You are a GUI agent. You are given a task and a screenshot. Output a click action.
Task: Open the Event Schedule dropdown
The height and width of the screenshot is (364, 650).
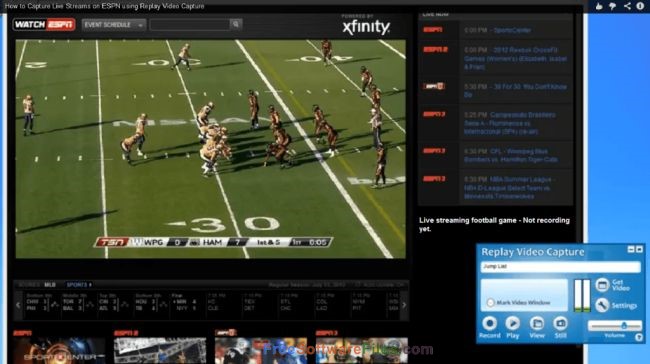(114, 25)
